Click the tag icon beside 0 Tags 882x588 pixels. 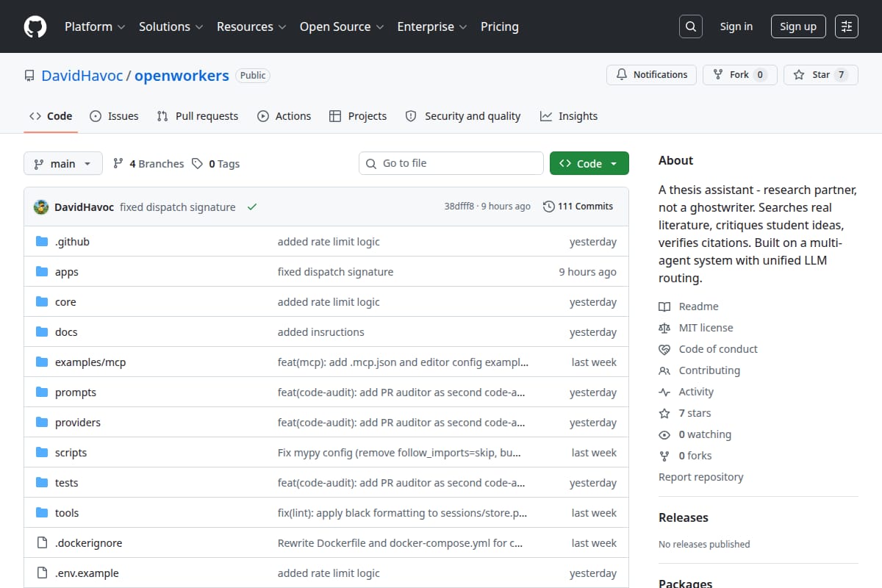tap(197, 164)
